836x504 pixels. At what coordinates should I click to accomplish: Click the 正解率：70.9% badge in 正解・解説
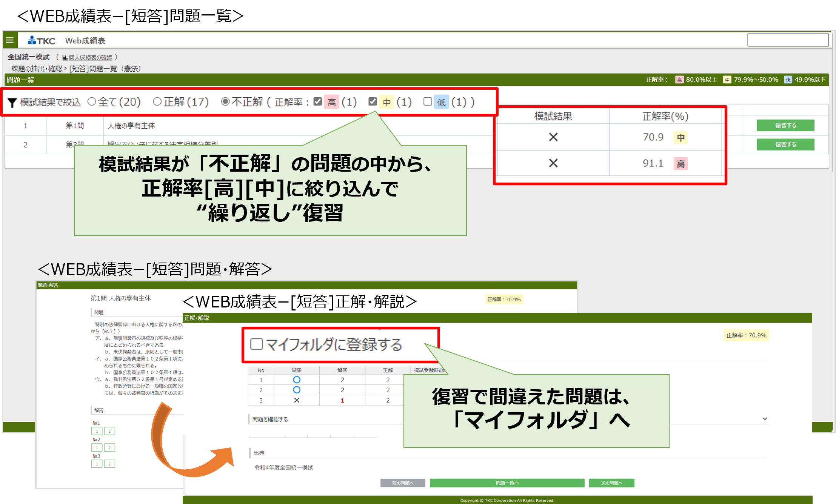[746, 335]
